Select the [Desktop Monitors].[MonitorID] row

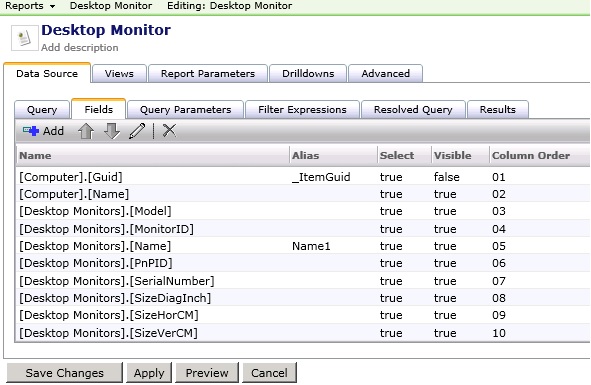303,229
